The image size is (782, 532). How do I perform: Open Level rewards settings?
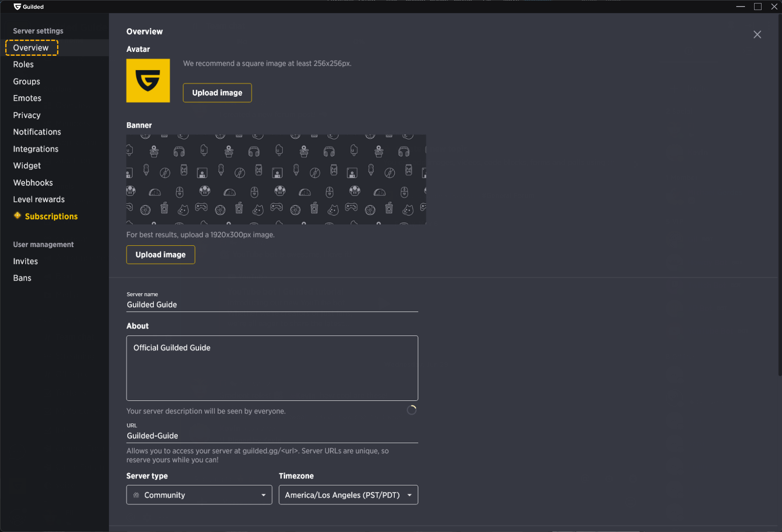[39, 199]
